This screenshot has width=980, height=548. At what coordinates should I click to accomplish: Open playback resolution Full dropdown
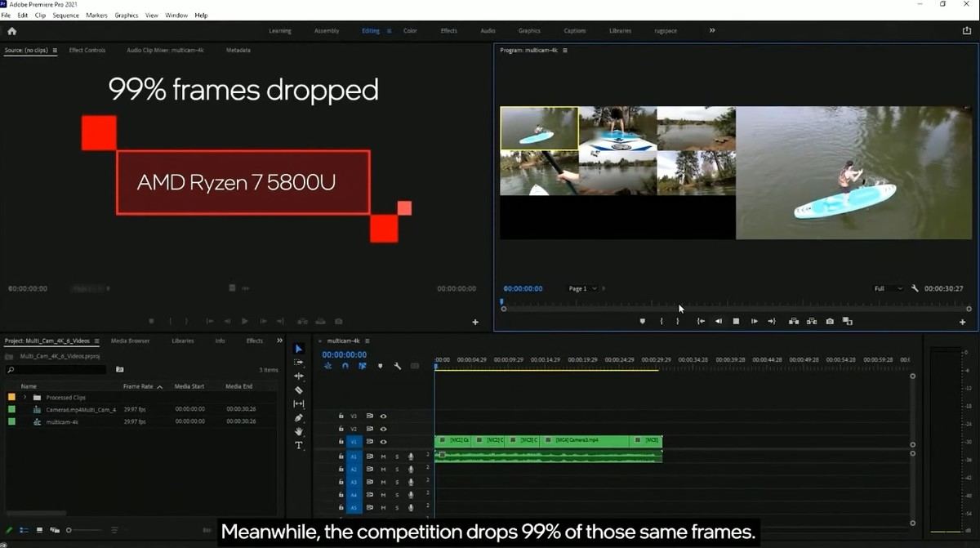(x=889, y=288)
